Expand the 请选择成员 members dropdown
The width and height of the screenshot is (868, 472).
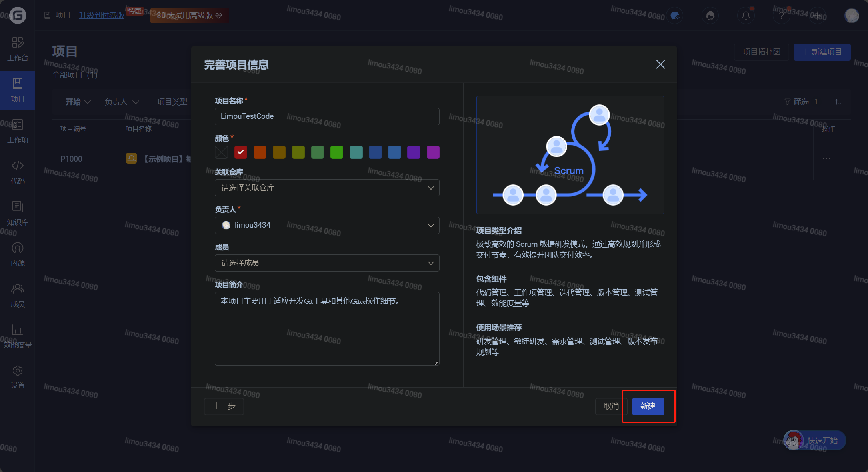327,263
